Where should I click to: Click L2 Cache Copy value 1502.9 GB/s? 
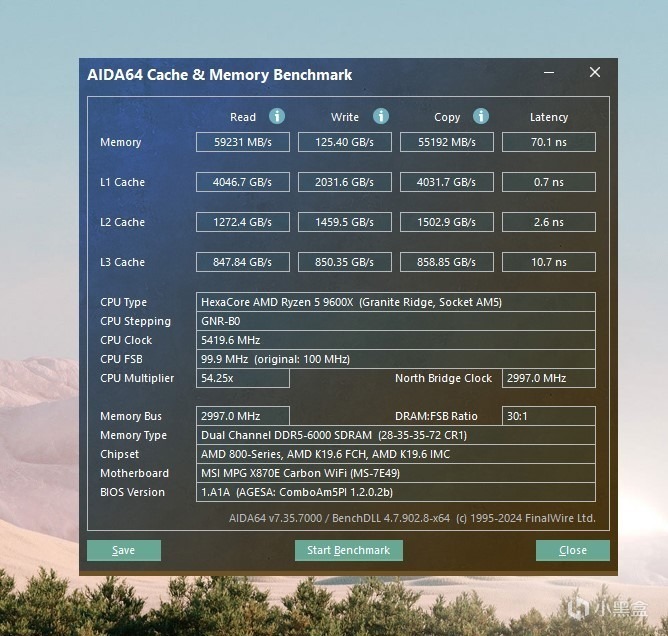(446, 222)
